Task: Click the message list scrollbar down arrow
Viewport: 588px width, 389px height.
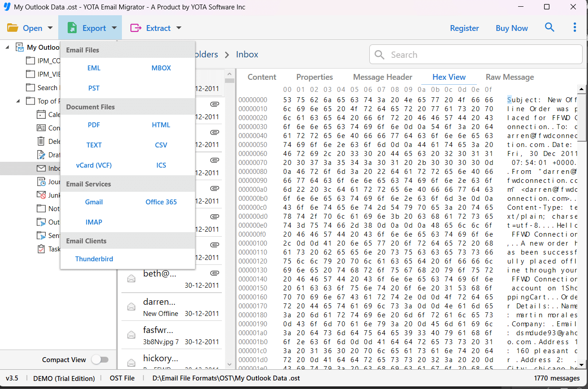Action: [x=230, y=365]
